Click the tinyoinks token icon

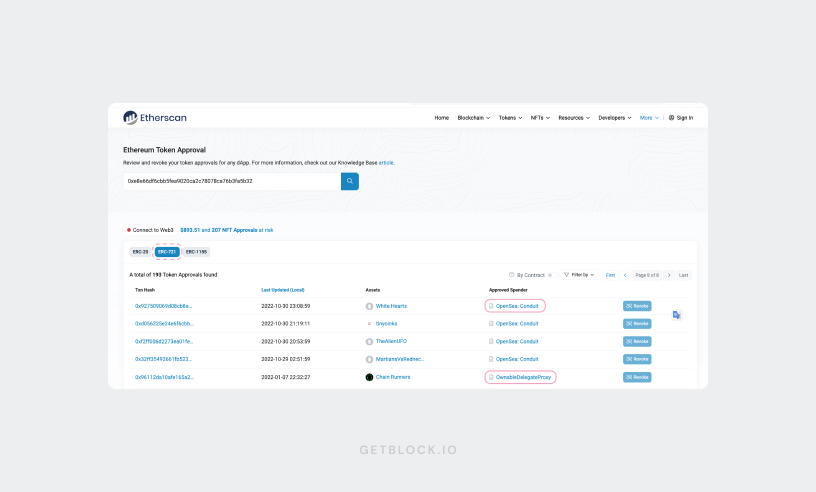pos(369,324)
